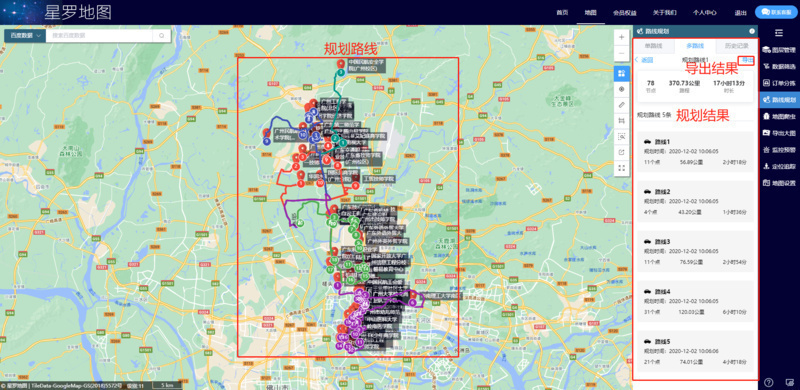
Task: Toggle fullscreen map view icon
Action: [x=621, y=167]
